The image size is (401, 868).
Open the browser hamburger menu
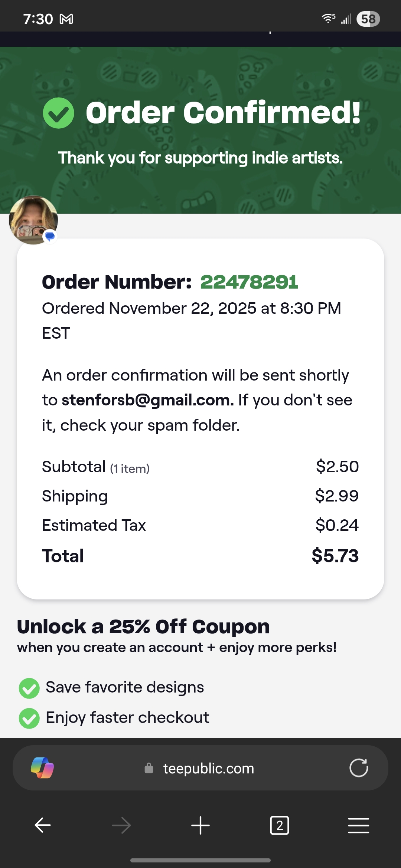pos(359,825)
